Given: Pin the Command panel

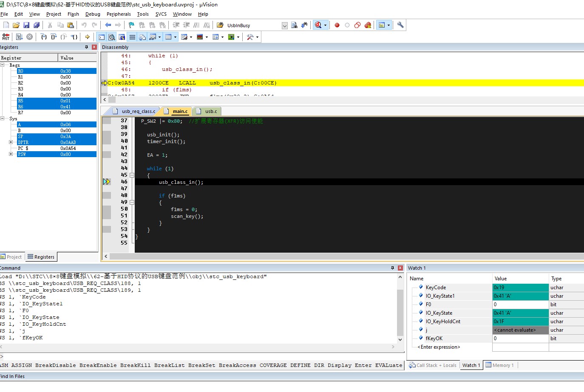Looking at the screenshot, I should click(x=392, y=268).
